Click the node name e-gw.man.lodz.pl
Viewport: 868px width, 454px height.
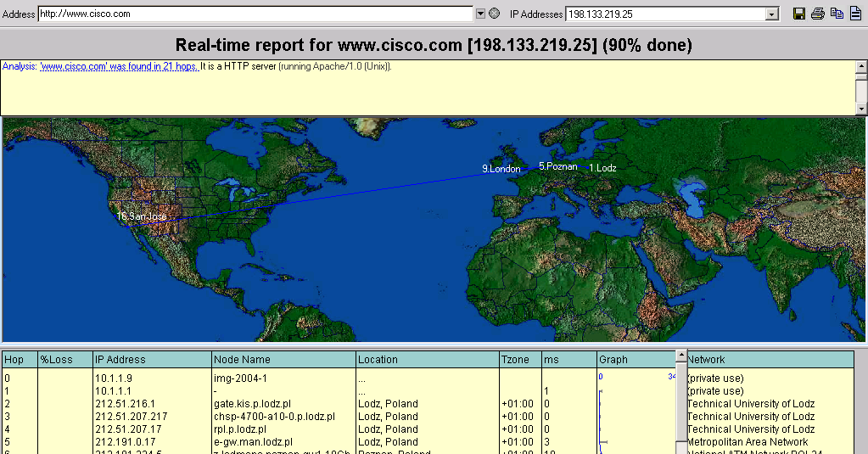[253, 442]
